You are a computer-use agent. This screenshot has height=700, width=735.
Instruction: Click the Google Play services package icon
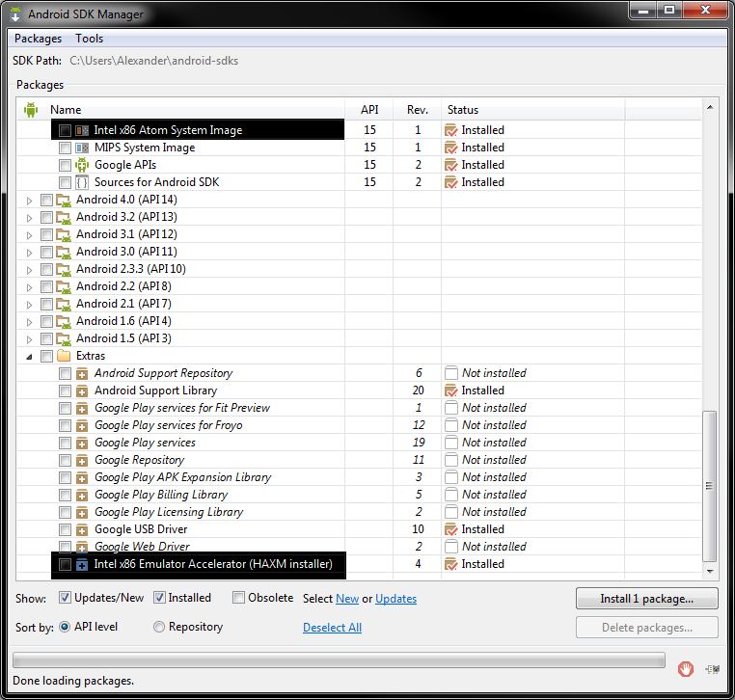[82, 443]
